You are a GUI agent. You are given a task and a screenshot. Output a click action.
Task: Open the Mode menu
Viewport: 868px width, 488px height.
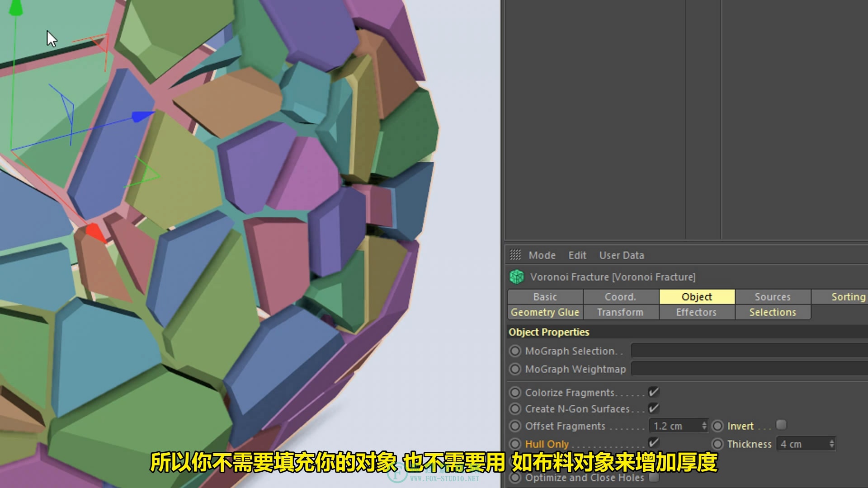(x=542, y=255)
